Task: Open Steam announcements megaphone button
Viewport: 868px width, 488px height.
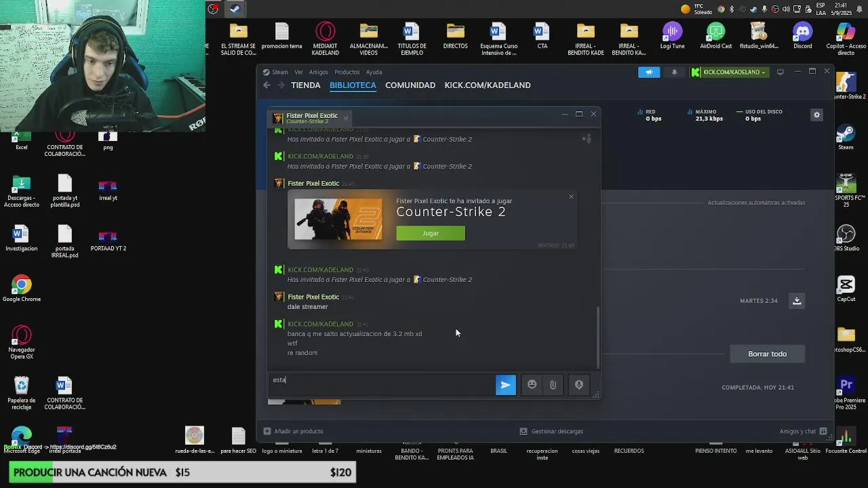Action: pyautogui.click(x=649, y=72)
